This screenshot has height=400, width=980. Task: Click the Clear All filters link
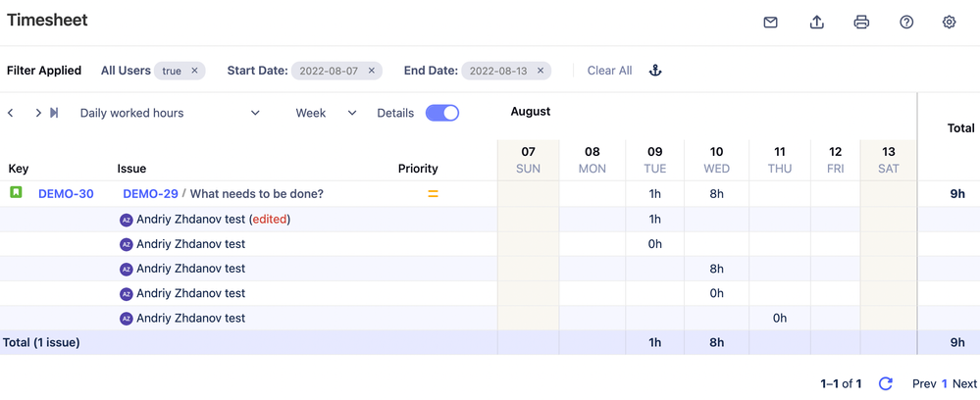coord(609,71)
